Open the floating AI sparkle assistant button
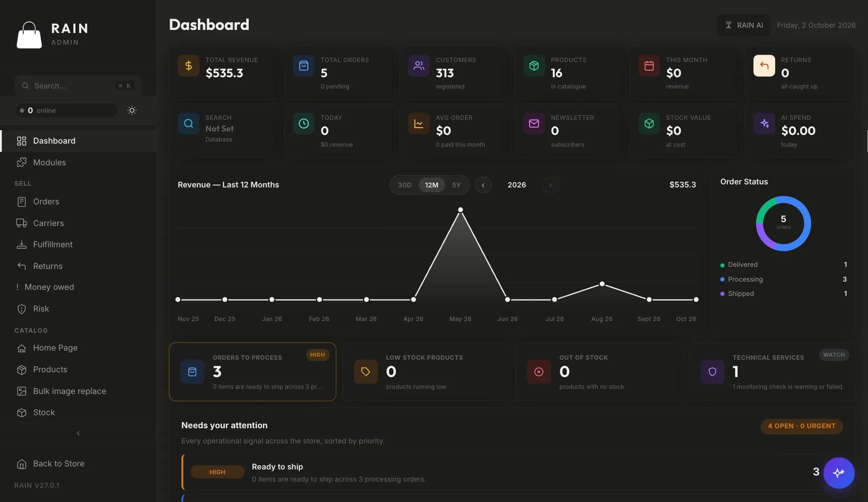The width and height of the screenshot is (868, 502). click(838, 472)
